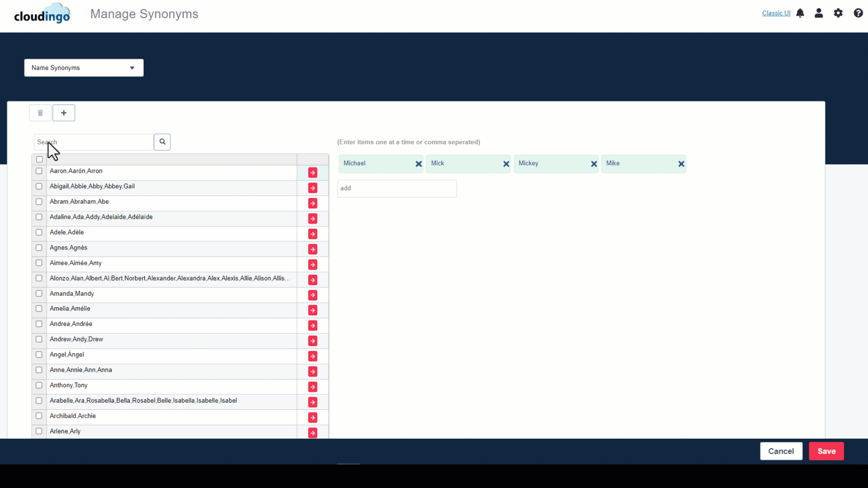This screenshot has height=488, width=868.
Task: Open the settings gear icon
Action: [x=838, y=13]
